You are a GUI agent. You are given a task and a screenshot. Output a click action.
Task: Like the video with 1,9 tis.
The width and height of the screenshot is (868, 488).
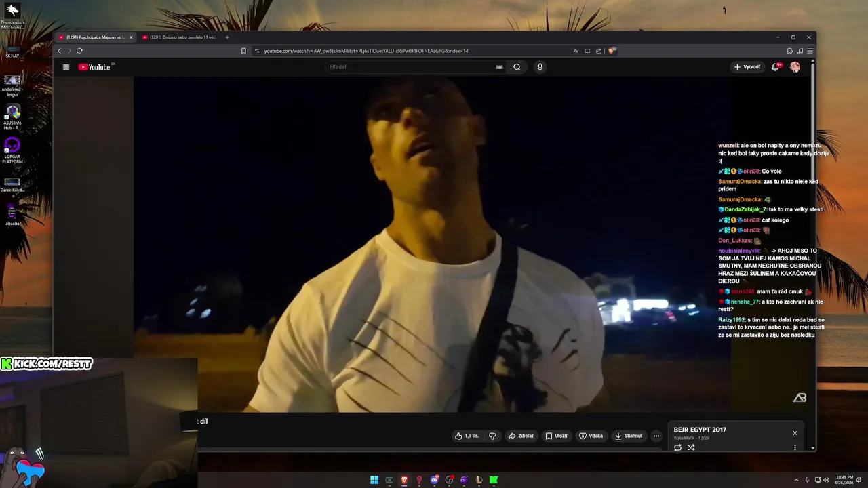[467, 436]
